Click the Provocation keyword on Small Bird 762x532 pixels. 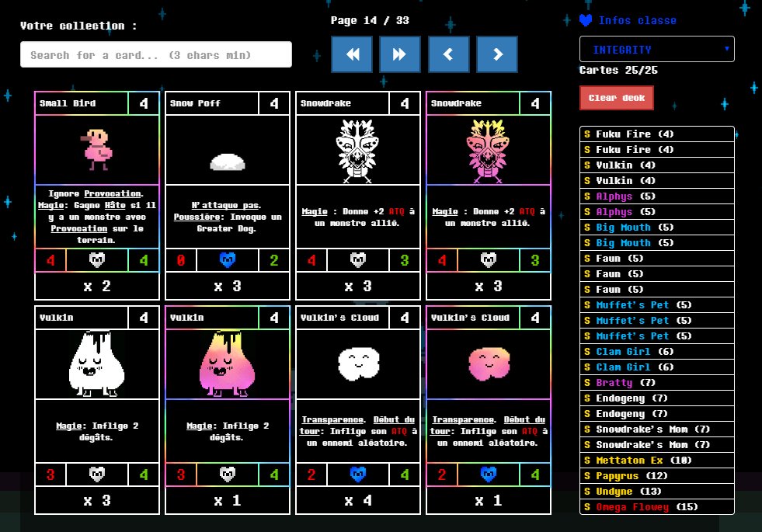click(x=113, y=193)
